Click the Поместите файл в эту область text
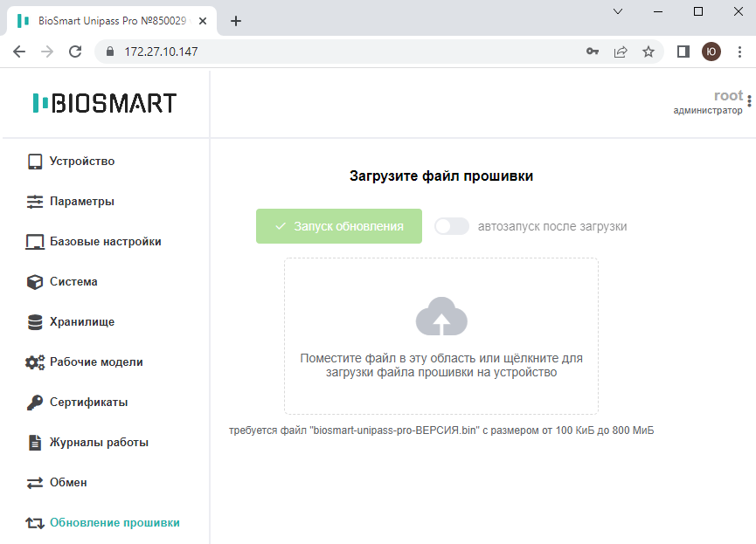Image resolution: width=756 pixels, height=544 pixels. [441, 365]
